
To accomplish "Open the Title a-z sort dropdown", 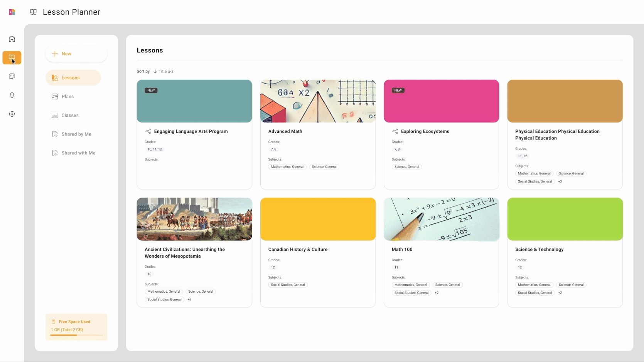I will point(164,72).
